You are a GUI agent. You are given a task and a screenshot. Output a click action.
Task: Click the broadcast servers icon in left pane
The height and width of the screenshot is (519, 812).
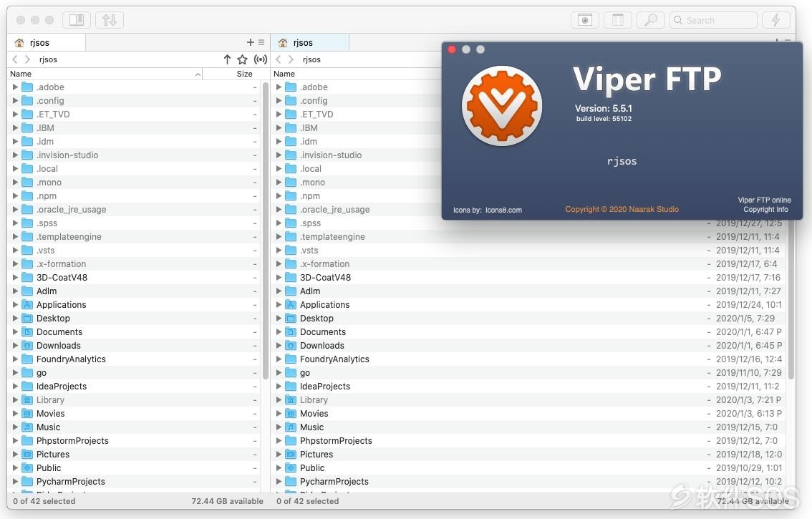[x=261, y=59]
